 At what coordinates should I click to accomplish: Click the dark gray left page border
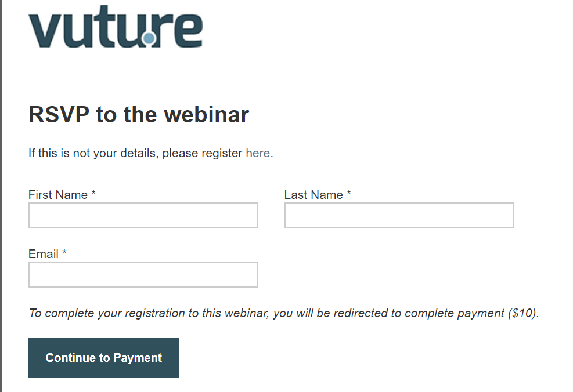coord(1,196)
